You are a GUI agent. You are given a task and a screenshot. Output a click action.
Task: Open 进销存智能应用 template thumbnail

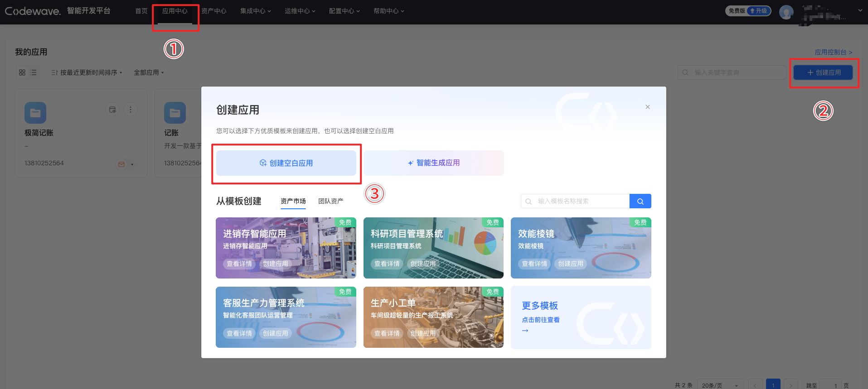286,248
